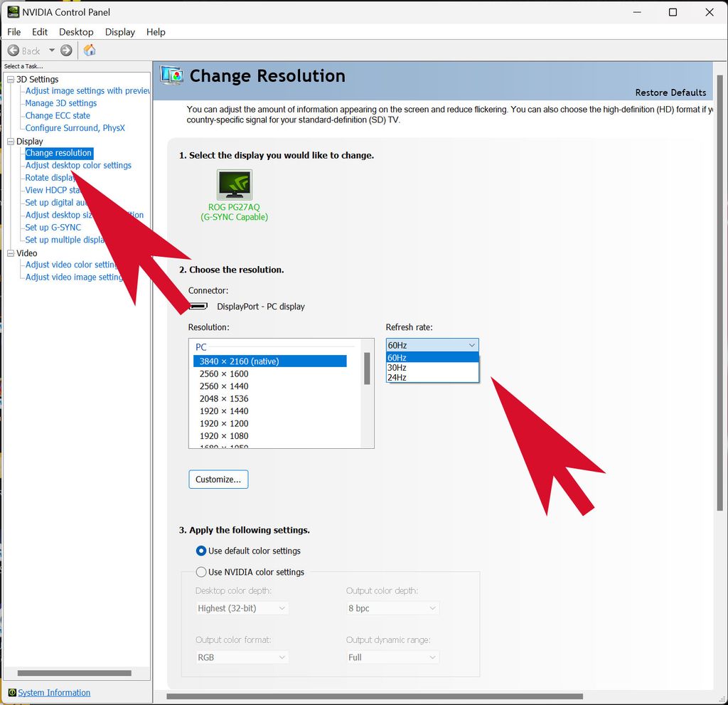Click the Forward navigation arrow
Viewport: 728px width, 705px height.
point(65,50)
